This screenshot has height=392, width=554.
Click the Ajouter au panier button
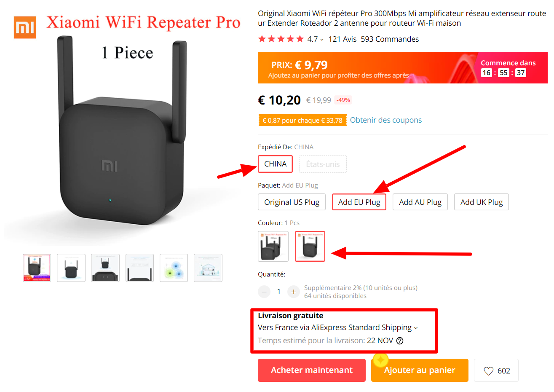[x=420, y=370]
